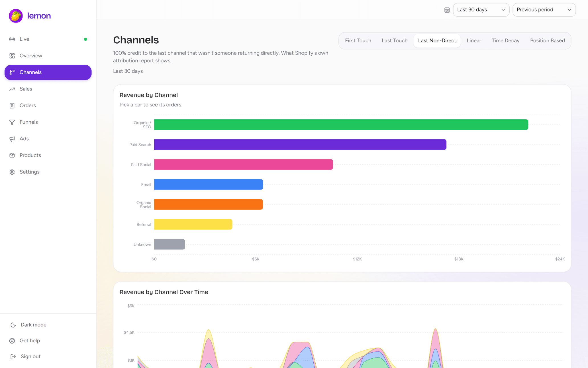588x368 pixels.
Task: Open the Previous period comparison dropdown
Action: pos(544,10)
